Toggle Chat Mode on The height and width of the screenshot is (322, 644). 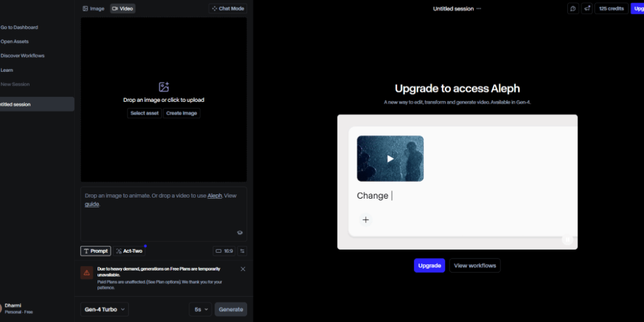tap(228, 9)
